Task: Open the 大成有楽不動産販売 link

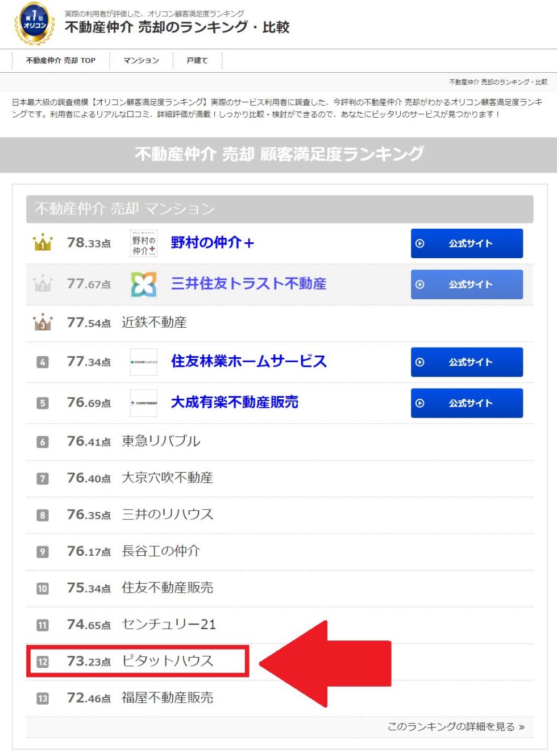Action: (x=235, y=402)
